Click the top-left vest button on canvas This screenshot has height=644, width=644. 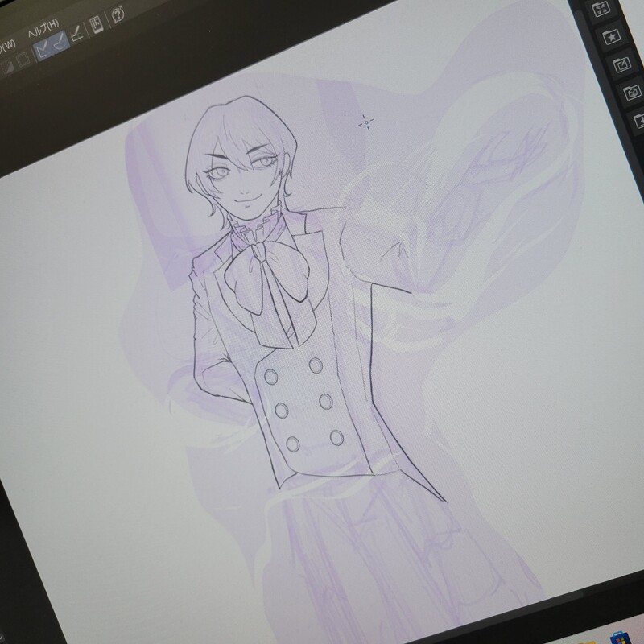[271, 376]
